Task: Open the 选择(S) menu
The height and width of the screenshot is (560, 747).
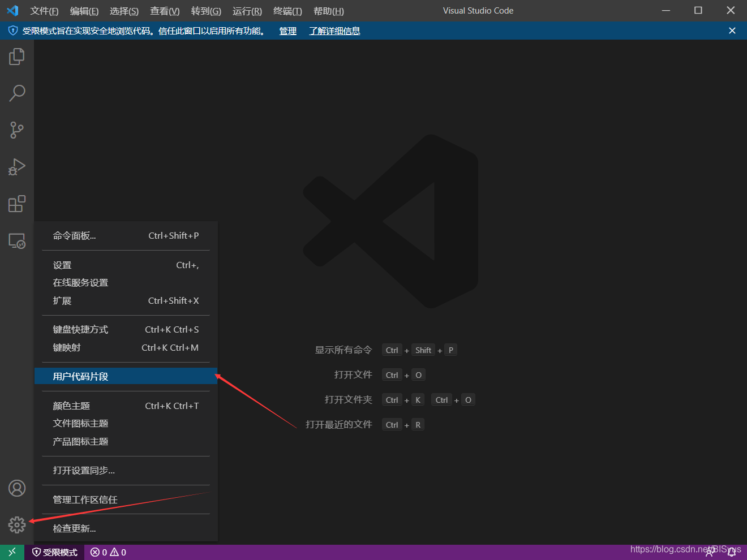Action: click(124, 11)
